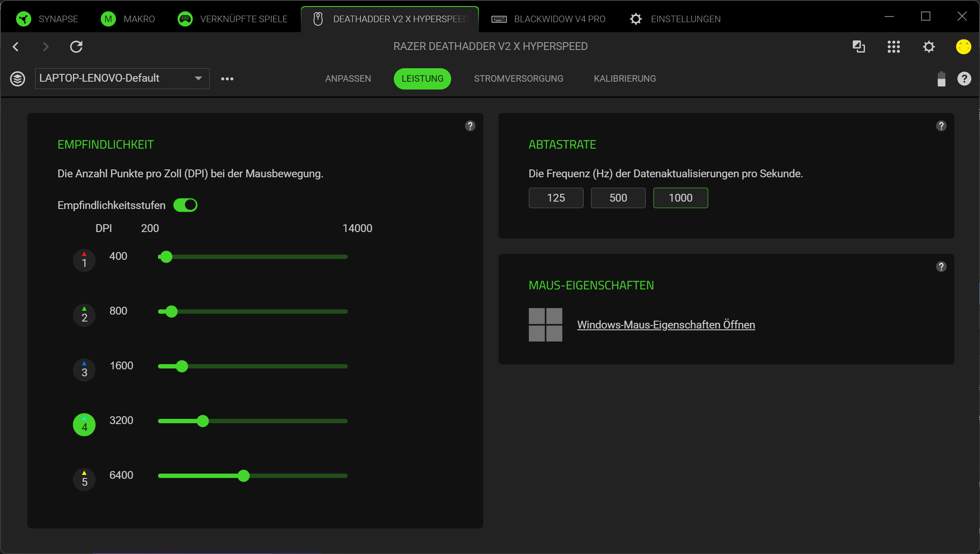Screen dimensions: 980x554
Task: Click the yellow user avatar icon
Action: point(963,46)
